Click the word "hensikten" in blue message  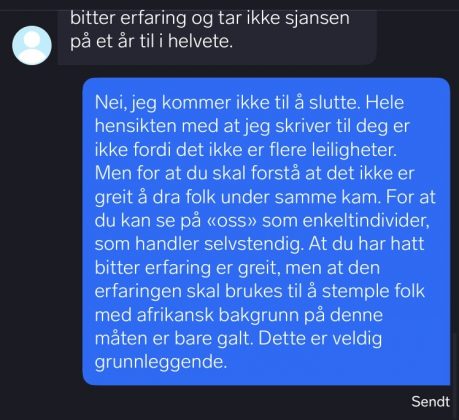click(135, 126)
